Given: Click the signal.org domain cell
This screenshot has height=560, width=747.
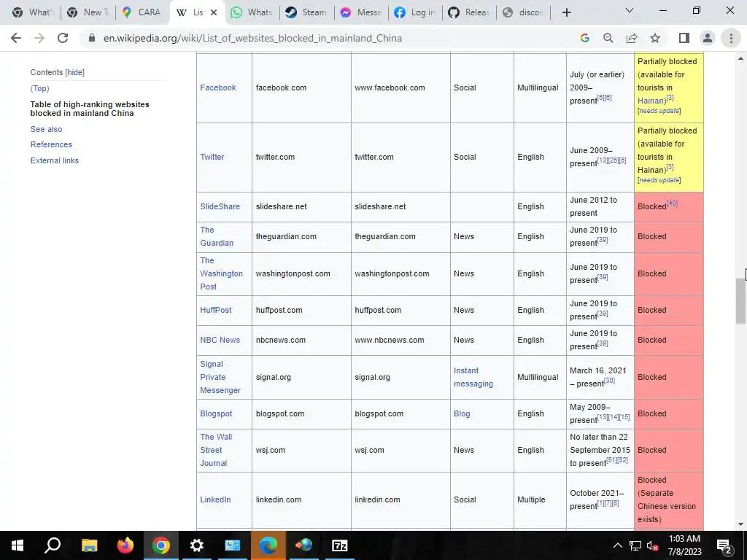Looking at the screenshot, I should pos(301,377).
